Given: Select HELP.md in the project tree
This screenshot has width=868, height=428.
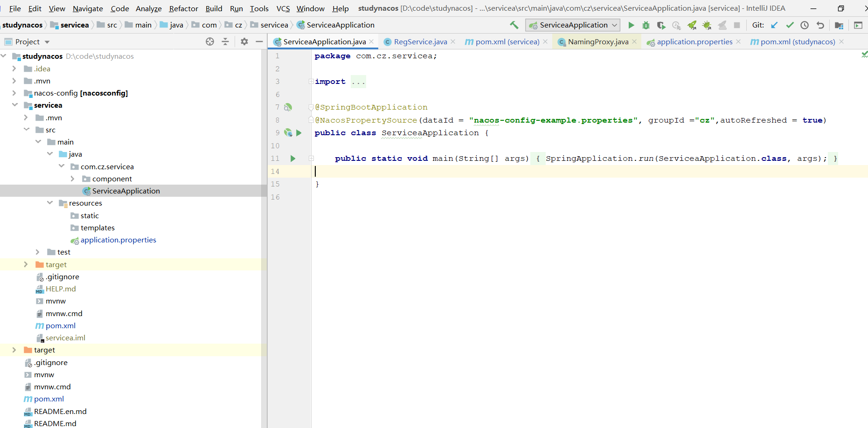Looking at the screenshot, I should point(61,289).
